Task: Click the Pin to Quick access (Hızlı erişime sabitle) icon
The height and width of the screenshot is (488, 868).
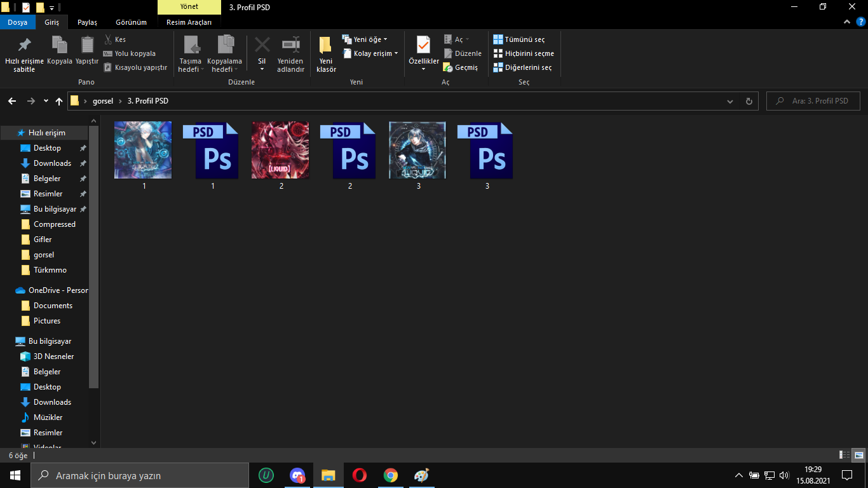Action: coord(24,46)
